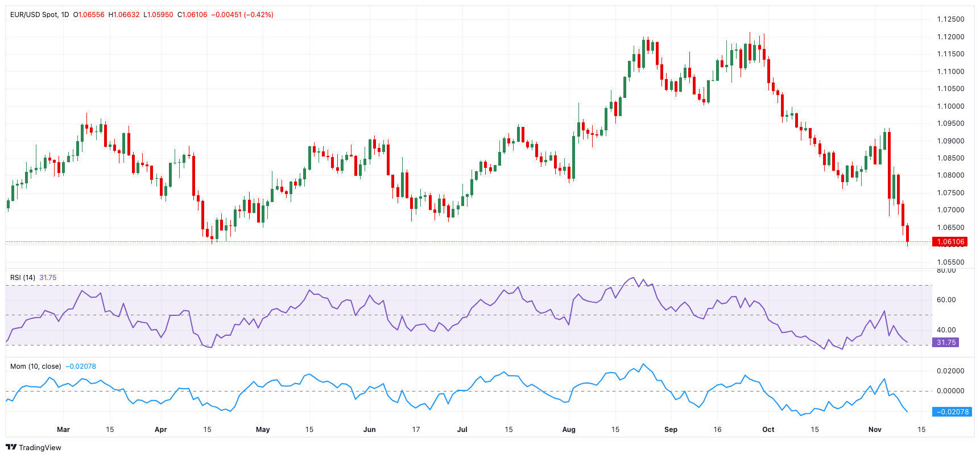The height and width of the screenshot is (457, 980).
Task: Click the red 1.06106 current price tag
Action: tap(950, 242)
